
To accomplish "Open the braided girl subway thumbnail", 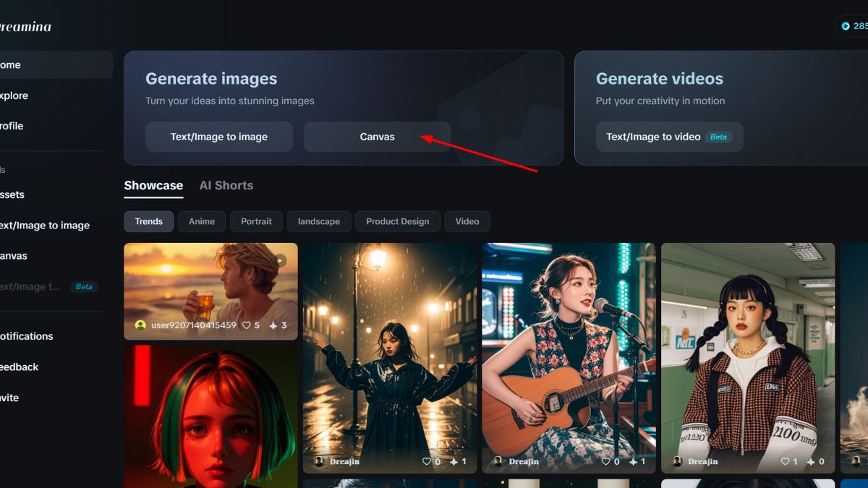I will click(x=748, y=358).
